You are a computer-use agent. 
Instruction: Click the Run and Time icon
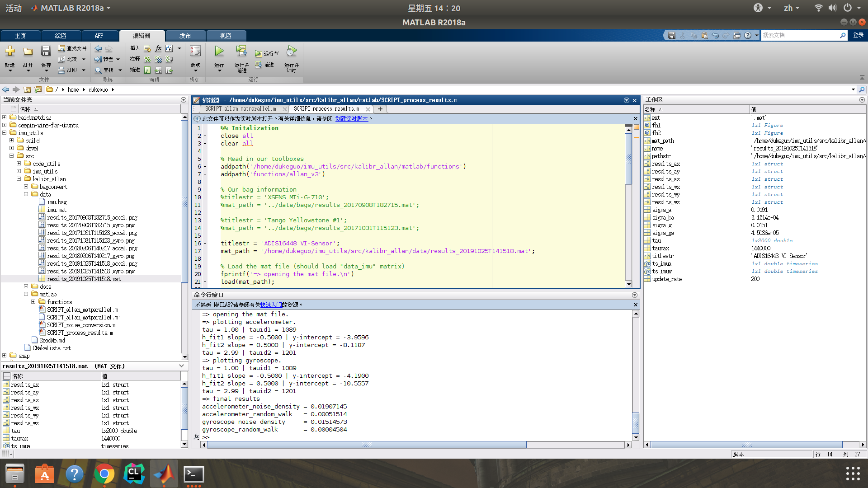pos(292,52)
